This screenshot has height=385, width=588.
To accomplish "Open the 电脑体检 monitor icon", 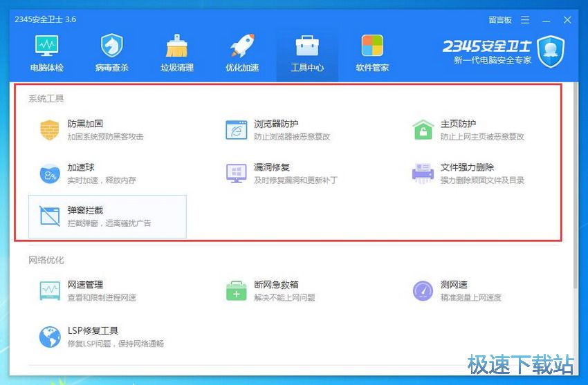I will 47,46.
